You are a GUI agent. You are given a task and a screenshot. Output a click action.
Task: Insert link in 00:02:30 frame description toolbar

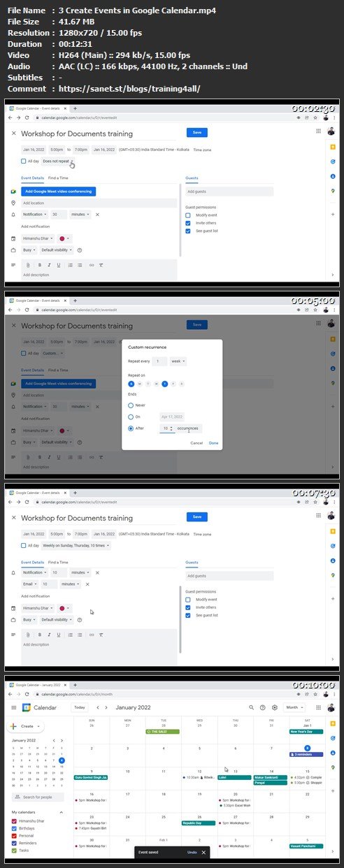tap(92, 265)
